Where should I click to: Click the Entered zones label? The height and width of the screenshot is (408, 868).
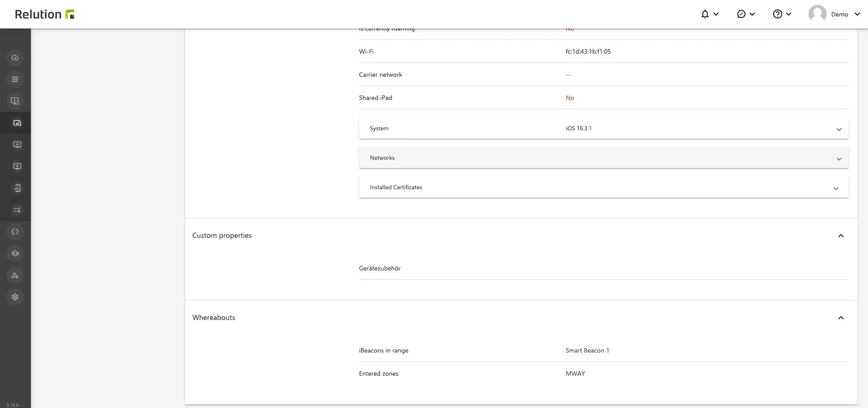tap(378, 374)
